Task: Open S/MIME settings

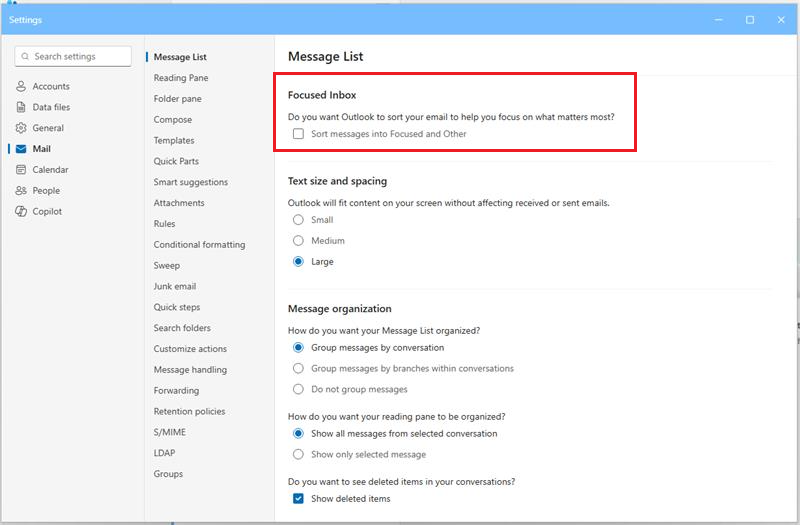Action: [x=170, y=432]
